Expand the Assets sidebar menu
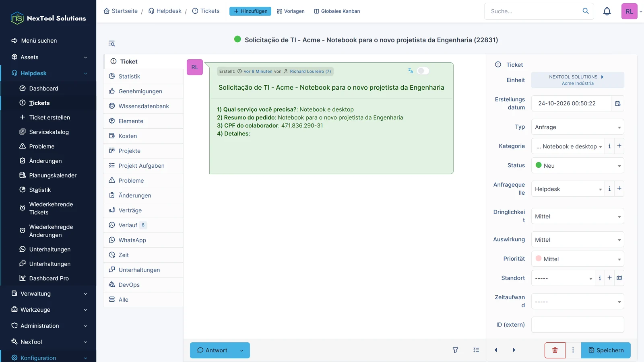Image resolution: width=644 pixels, height=362 pixels. tap(48, 57)
